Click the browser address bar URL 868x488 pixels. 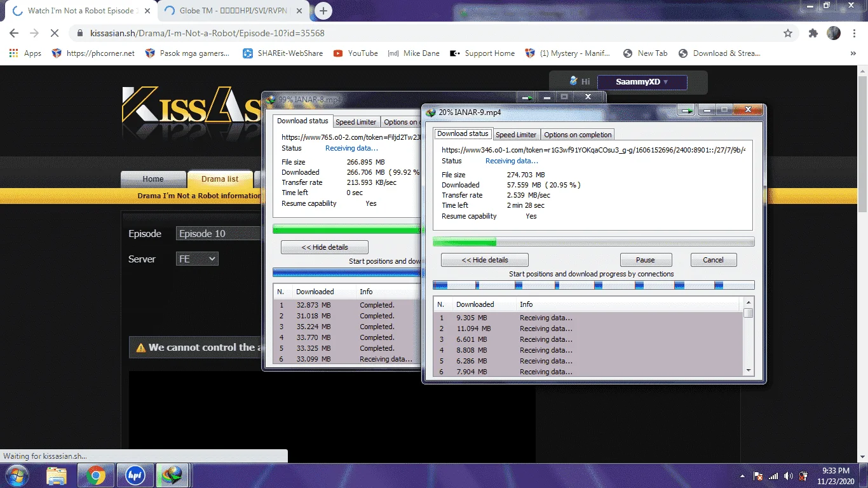207,33
